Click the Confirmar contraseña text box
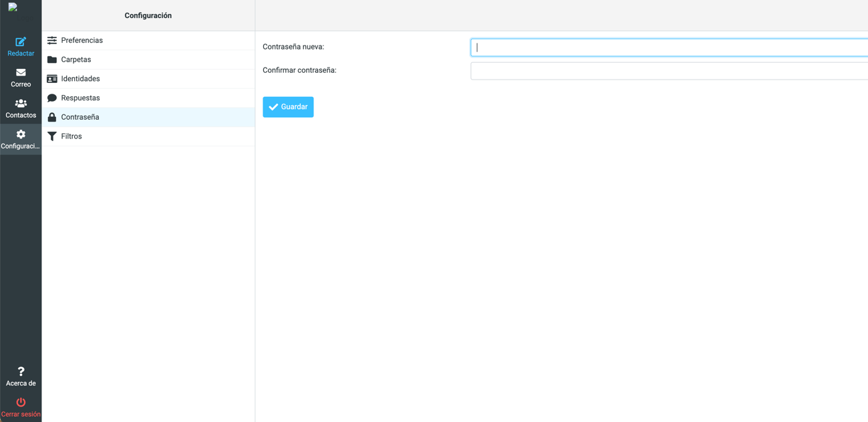Viewport: 868px width, 422px height. click(668, 71)
